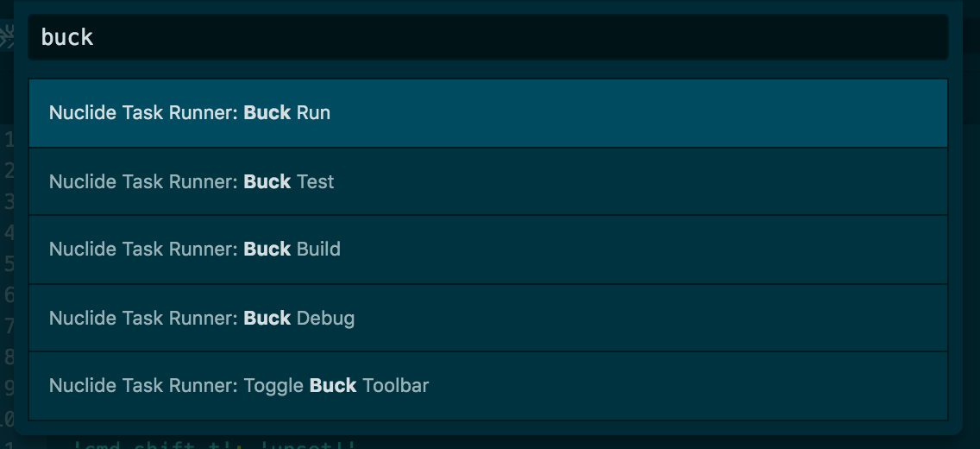This screenshot has height=449, width=980.
Task: Pick line number 4 in the gutter
Action: coord(9,232)
